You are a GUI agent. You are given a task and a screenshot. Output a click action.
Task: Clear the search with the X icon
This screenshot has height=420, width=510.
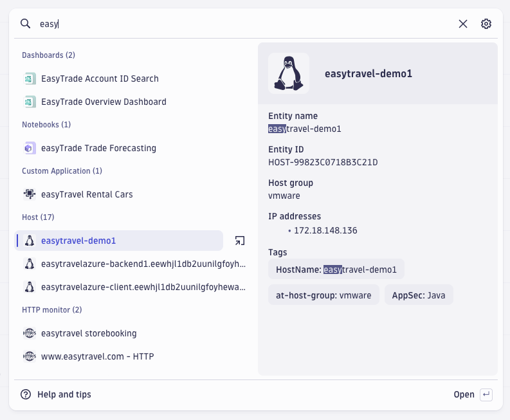click(x=463, y=24)
